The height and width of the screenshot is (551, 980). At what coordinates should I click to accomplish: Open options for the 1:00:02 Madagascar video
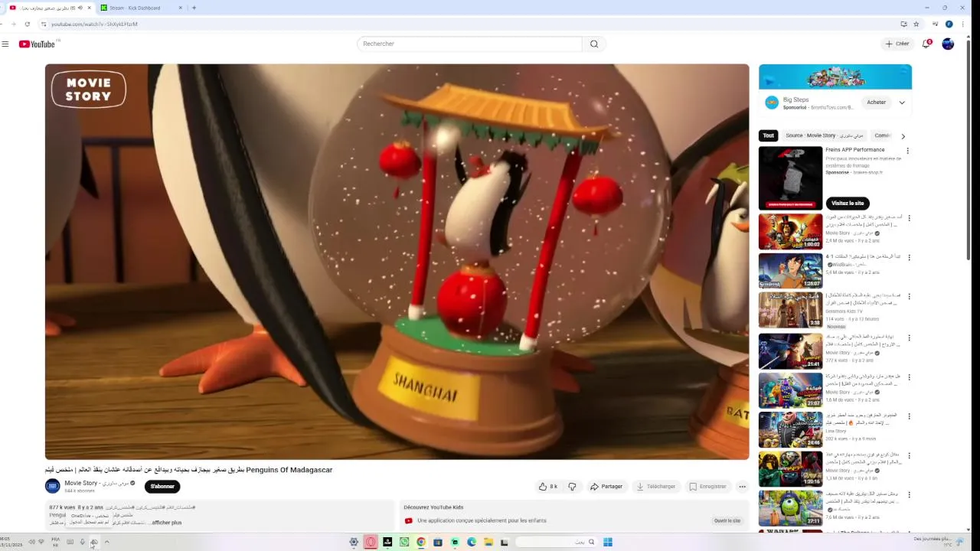point(909,218)
